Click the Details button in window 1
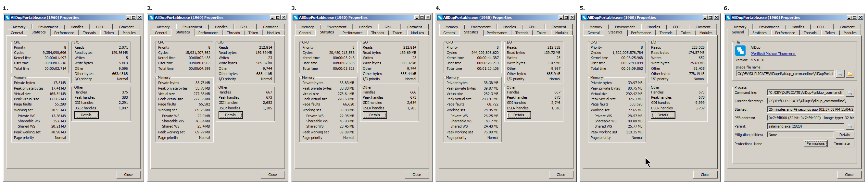 [x=86, y=115]
